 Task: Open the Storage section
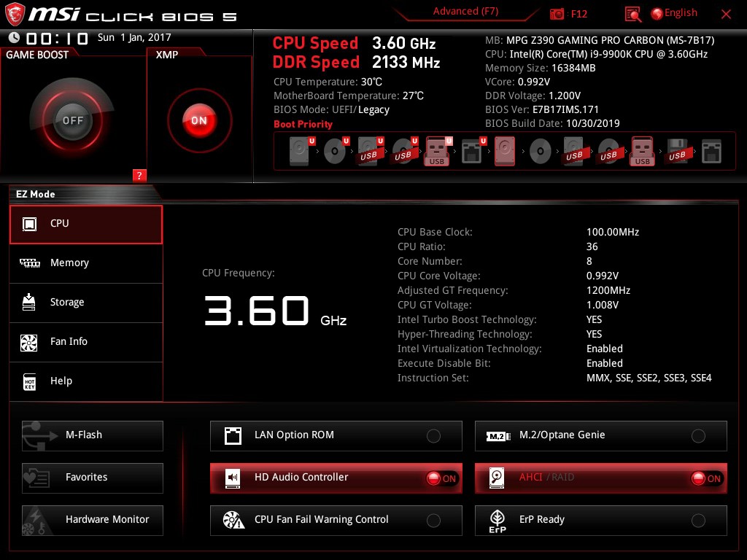pos(86,303)
